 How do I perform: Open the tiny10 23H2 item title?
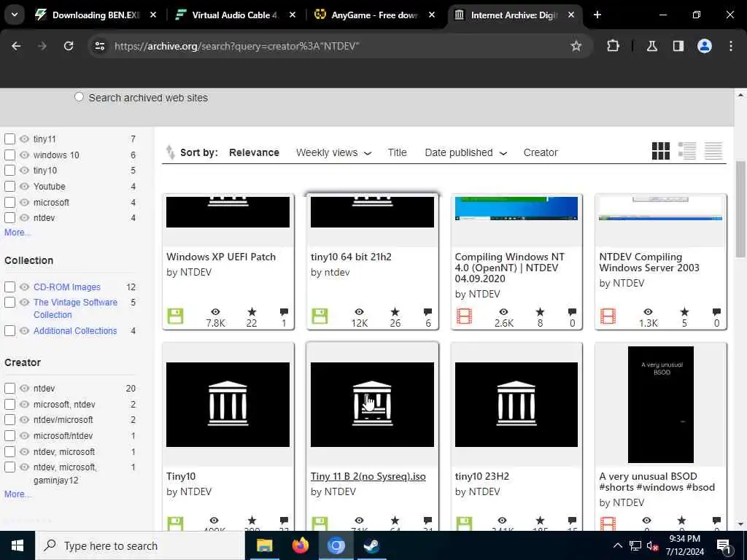tap(481, 476)
